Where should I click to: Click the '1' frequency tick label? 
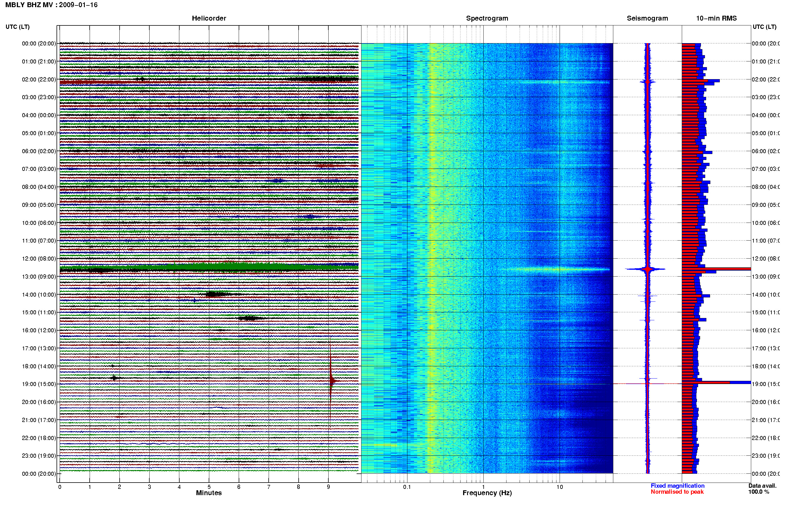pyautogui.click(x=483, y=487)
